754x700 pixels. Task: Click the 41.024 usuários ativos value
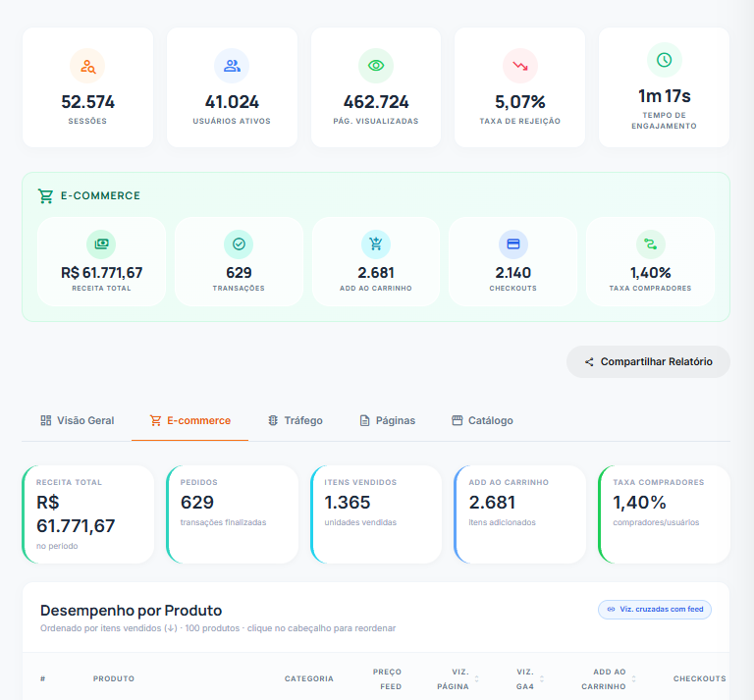pyautogui.click(x=232, y=102)
